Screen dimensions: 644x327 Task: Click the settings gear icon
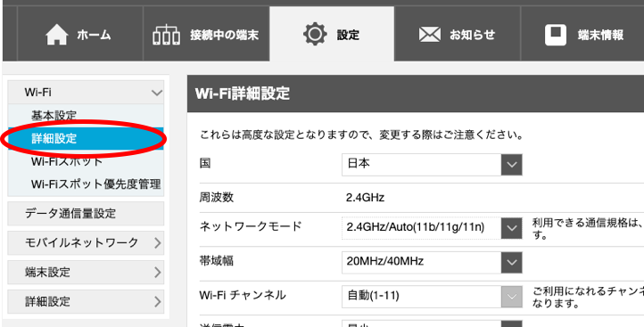(315, 34)
